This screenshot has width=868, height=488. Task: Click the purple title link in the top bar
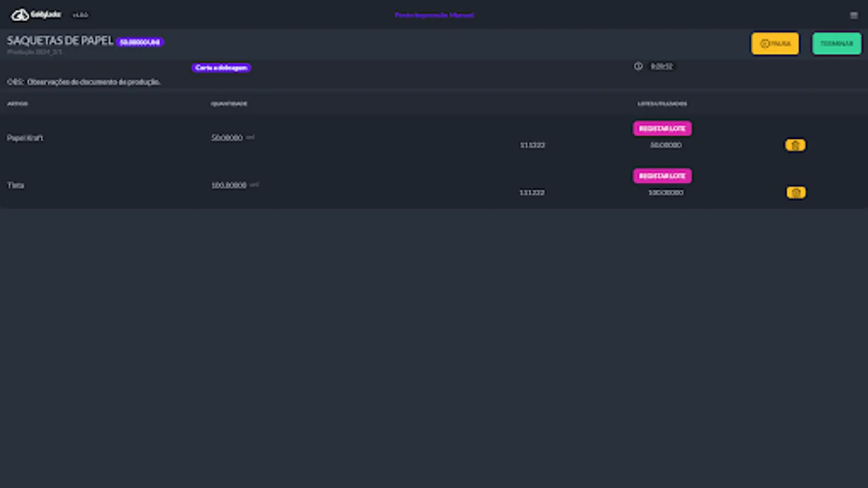click(434, 15)
